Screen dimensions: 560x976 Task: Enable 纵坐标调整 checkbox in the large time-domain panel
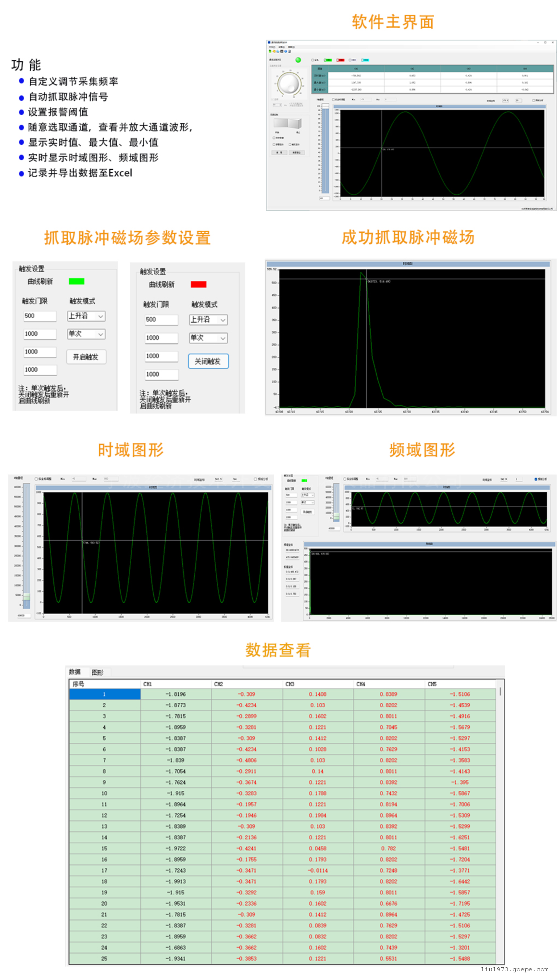coord(36,479)
